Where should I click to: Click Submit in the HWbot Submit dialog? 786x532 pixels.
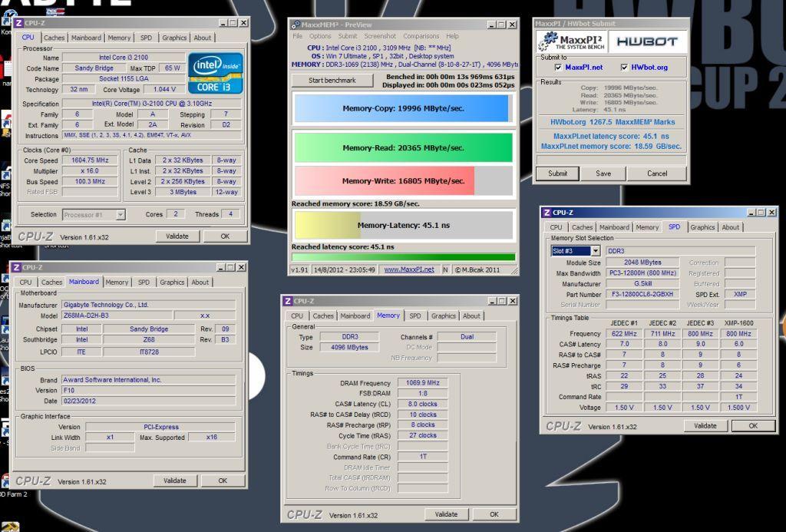(557, 173)
